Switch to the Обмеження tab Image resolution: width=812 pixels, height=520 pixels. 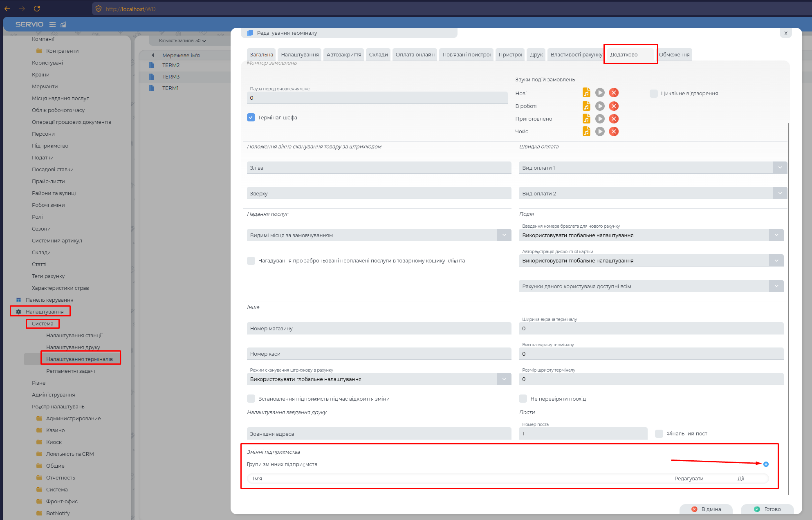coord(674,55)
